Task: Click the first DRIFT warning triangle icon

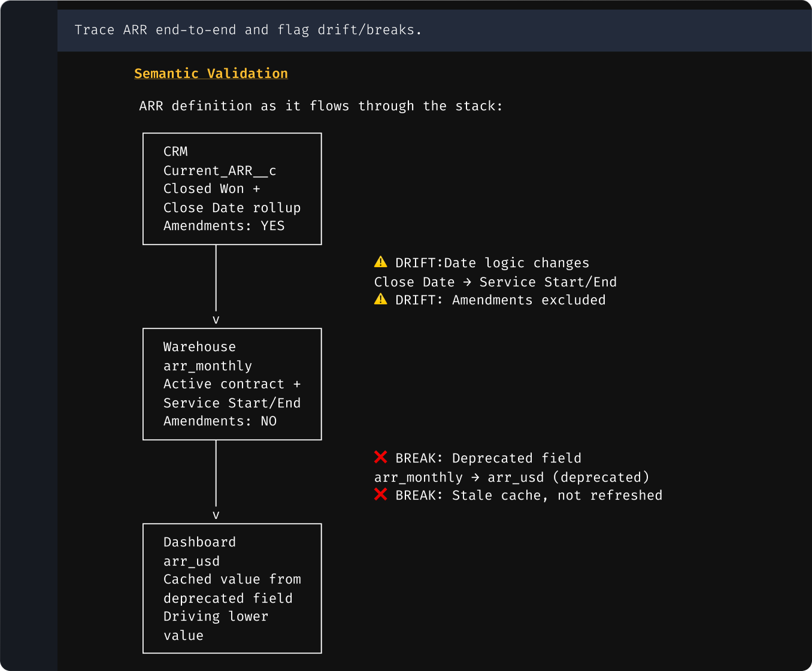Action: [x=380, y=262]
